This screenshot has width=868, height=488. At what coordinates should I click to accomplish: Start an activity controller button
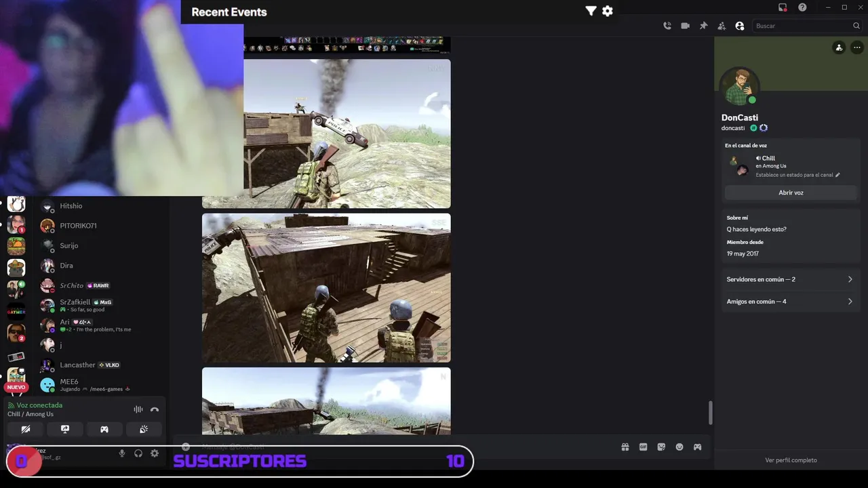point(104,429)
